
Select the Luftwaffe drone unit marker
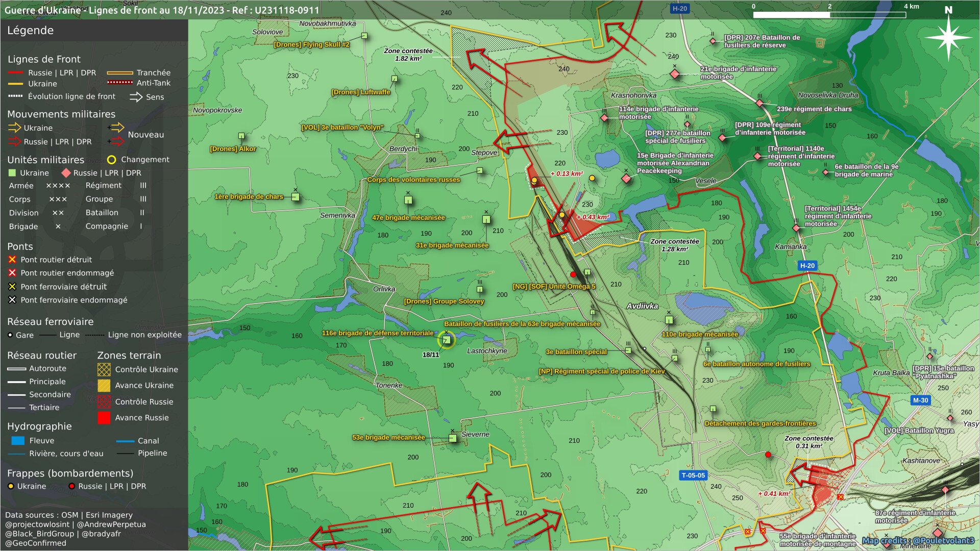(x=394, y=79)
